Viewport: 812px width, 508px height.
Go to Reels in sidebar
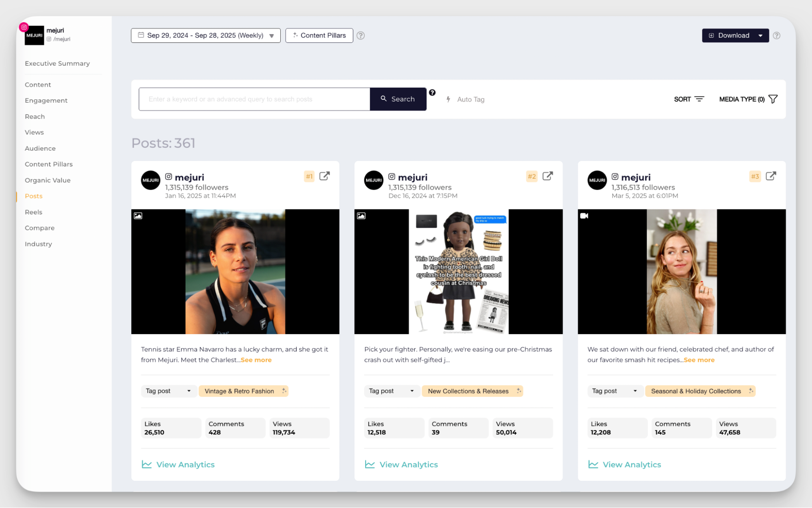(33, 212)
